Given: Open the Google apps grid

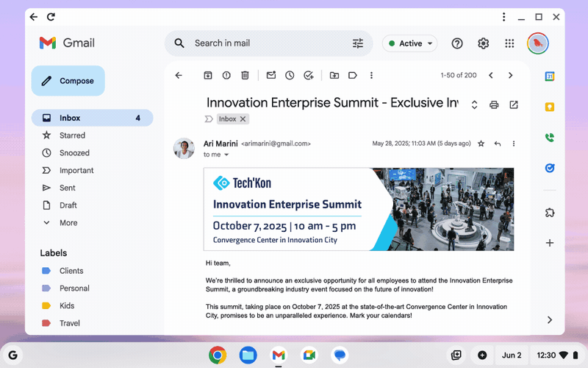Looking at the screenshot, I should tap(509, 43).
